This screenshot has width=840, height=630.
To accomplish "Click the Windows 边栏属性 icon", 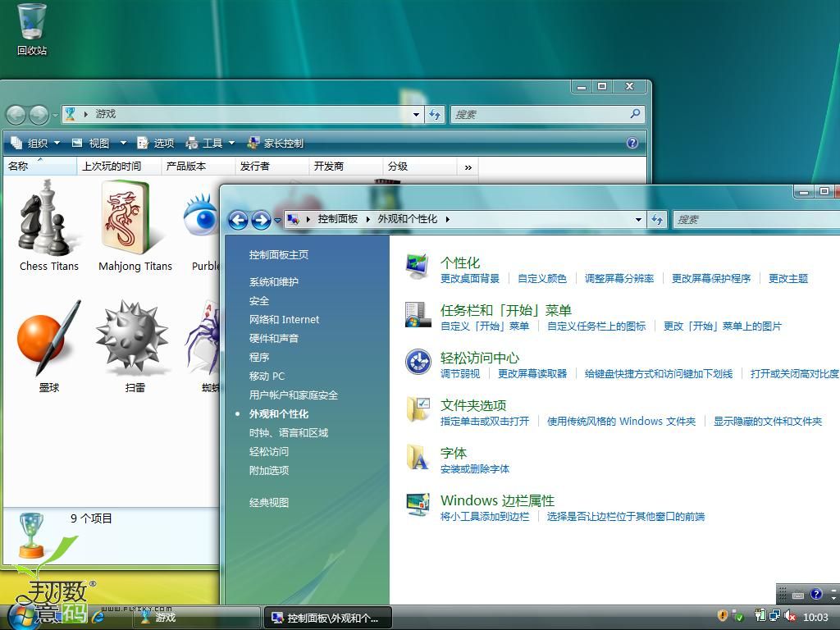I will tap(418, 504).
